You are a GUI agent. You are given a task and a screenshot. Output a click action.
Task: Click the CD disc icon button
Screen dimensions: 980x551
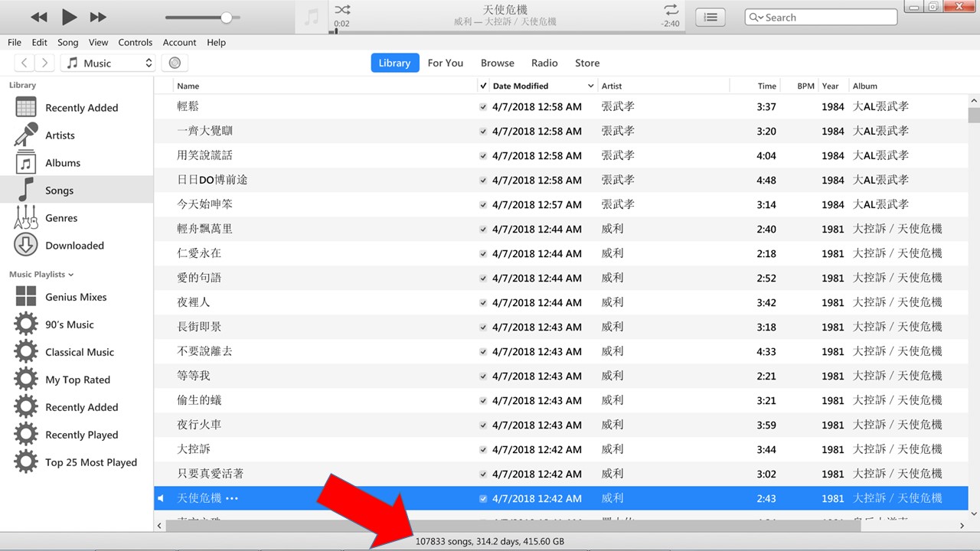click(175, 63)
